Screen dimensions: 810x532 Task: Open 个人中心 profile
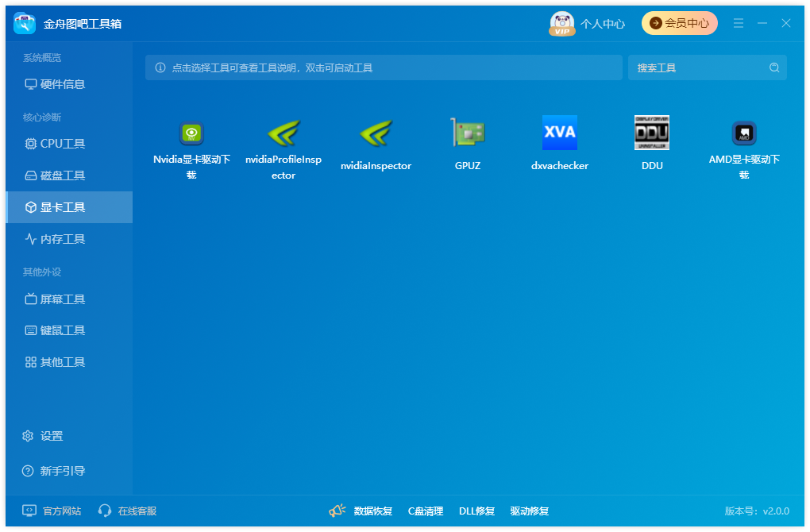point(602,24)
